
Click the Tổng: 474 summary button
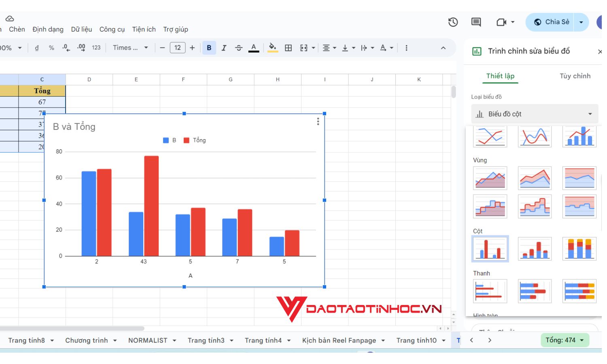(564, 340)
